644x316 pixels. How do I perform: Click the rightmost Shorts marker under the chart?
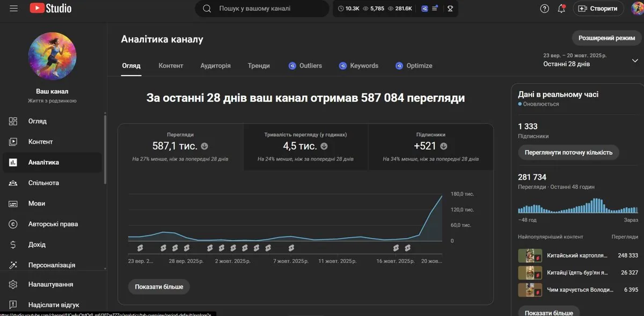point(408,248)
